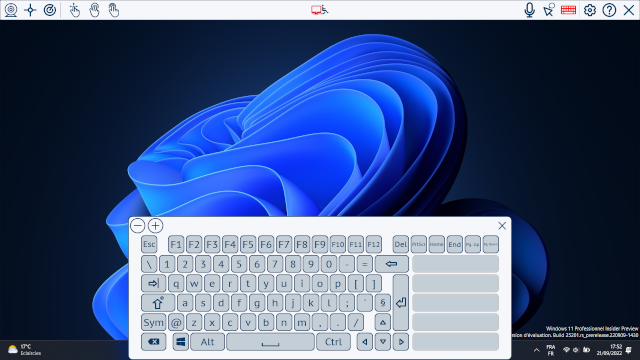Tap the letter t key
Viewport: 640px width, 360px height.
248,283
